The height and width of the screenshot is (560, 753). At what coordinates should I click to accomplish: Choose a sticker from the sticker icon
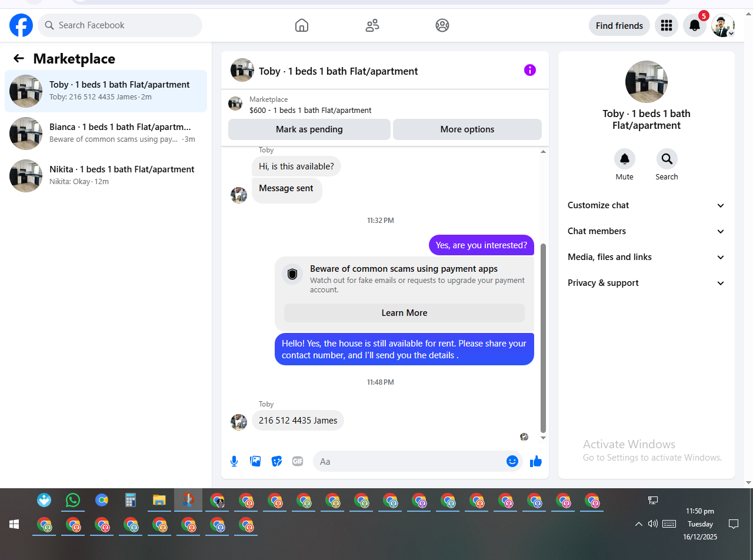coord(276,461)
